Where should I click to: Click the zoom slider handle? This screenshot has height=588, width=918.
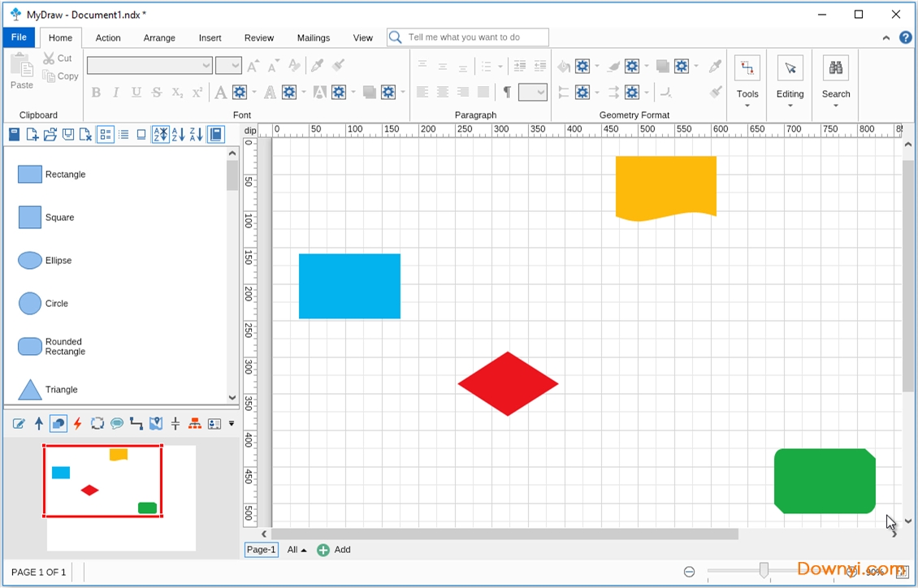[x=764, y=571]
